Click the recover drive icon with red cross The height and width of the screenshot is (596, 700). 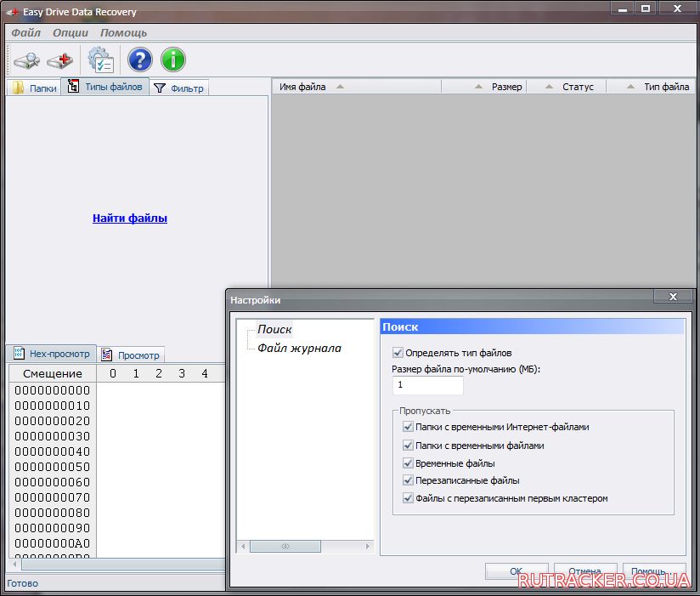pos(60,60)
